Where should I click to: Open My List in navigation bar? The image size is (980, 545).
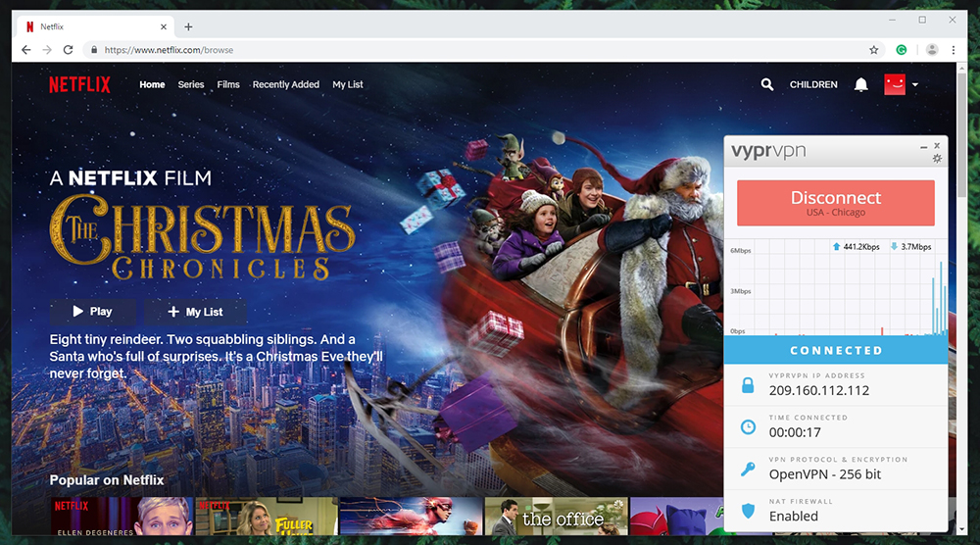coord(348,84)
